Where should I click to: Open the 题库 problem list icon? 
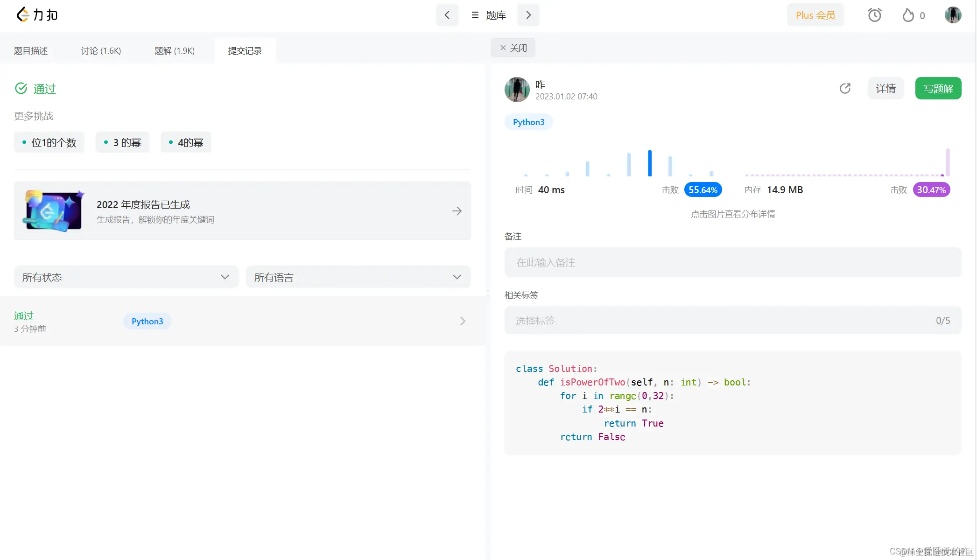[x=475, y=15]
